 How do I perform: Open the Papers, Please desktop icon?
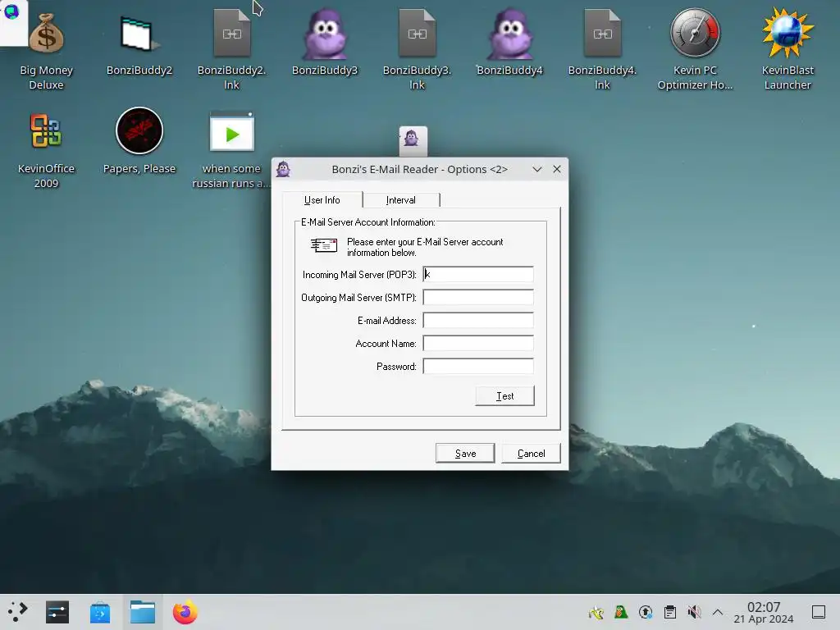[x=139, y=130]
